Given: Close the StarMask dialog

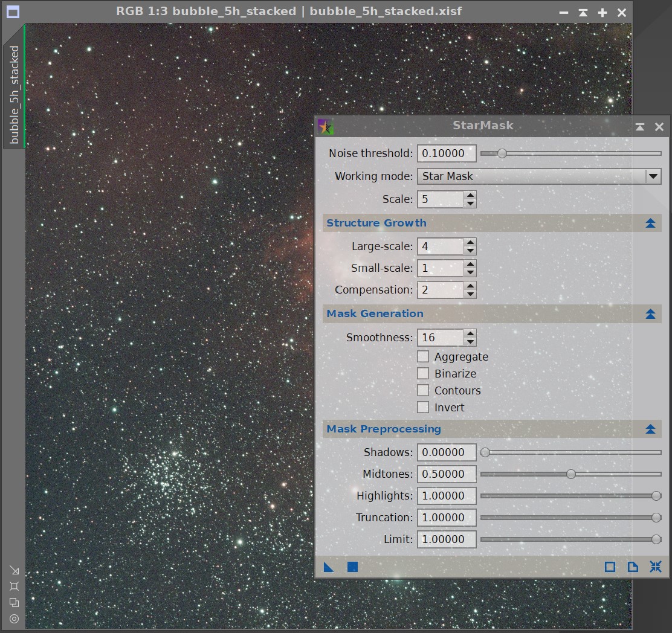Looking at the screenshot, I should 659,126.
